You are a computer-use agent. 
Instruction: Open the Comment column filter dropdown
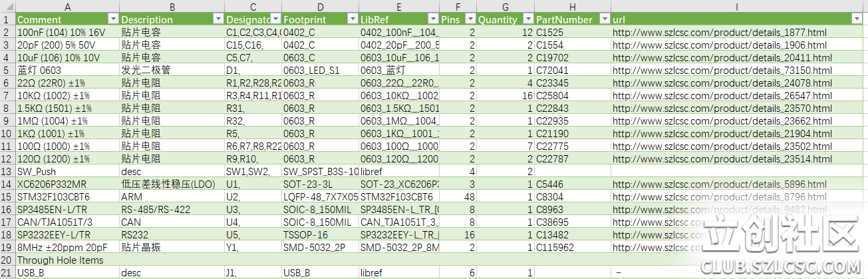point(113,19)
